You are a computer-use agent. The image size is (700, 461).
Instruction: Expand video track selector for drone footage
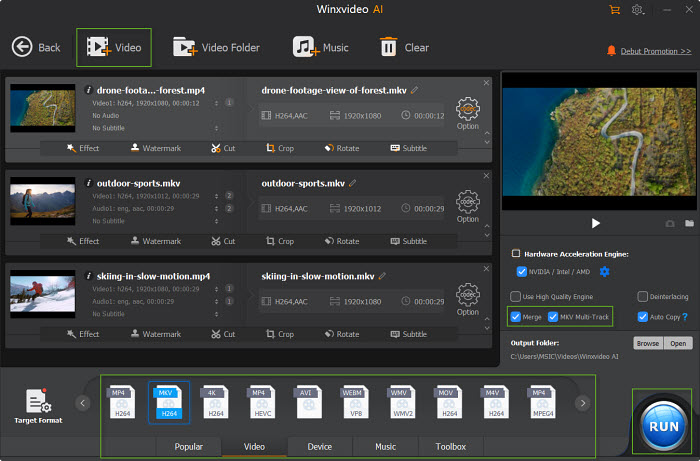(216, 103)
